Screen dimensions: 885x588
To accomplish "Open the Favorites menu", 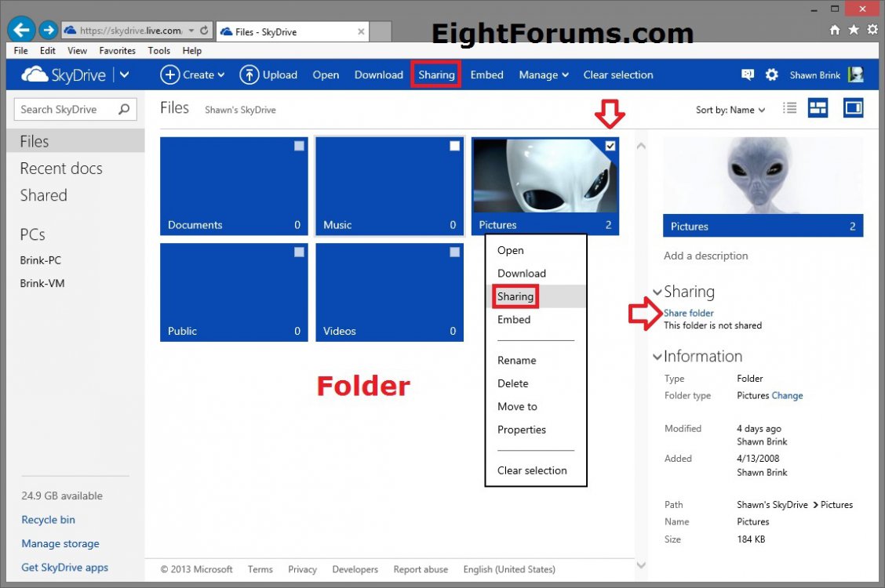I will [x=118, y=51].
